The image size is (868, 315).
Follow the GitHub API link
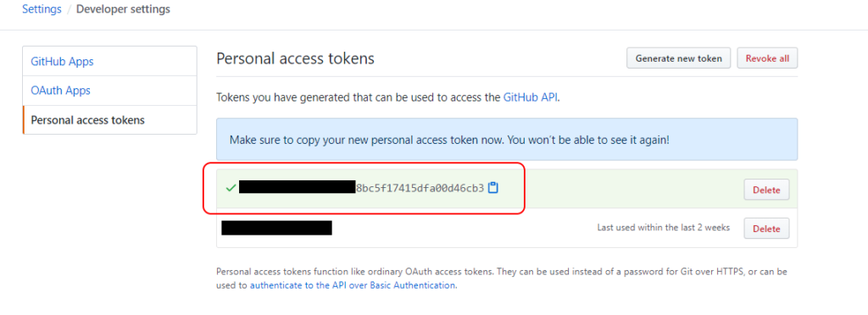[531, 97]
